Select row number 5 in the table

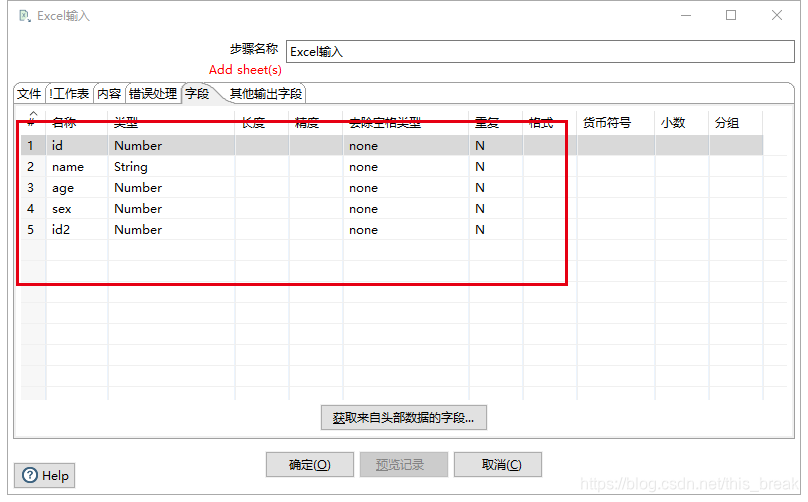(32, 230)
